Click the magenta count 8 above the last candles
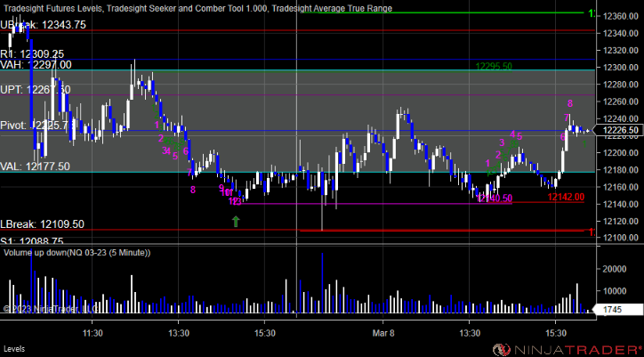This screenshot has height=357, width=644. click(x=570, y=103)
